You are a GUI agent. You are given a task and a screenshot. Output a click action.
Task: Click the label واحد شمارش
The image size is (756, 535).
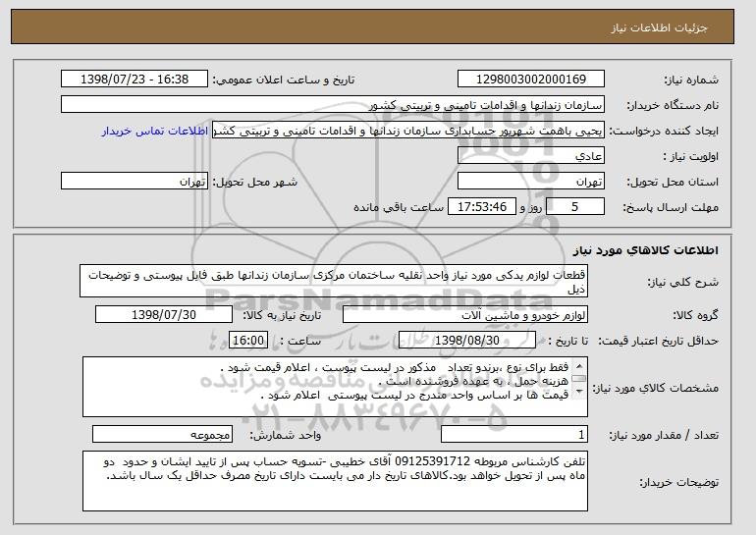tap(286, 436)
